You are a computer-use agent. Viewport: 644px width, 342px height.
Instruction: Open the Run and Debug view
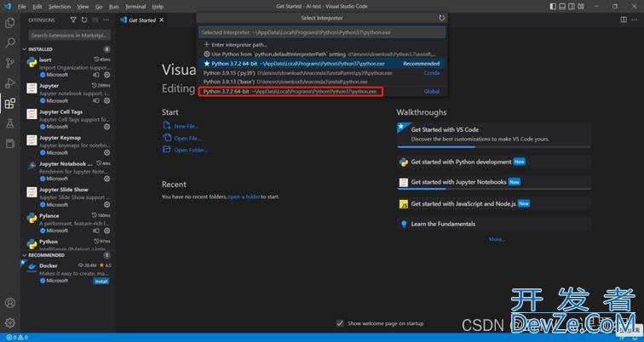(x=10, y=83)
